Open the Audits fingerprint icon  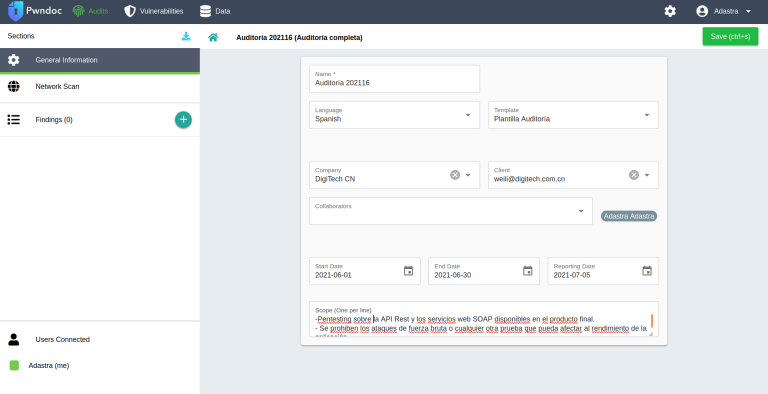[x=78, y=11]
